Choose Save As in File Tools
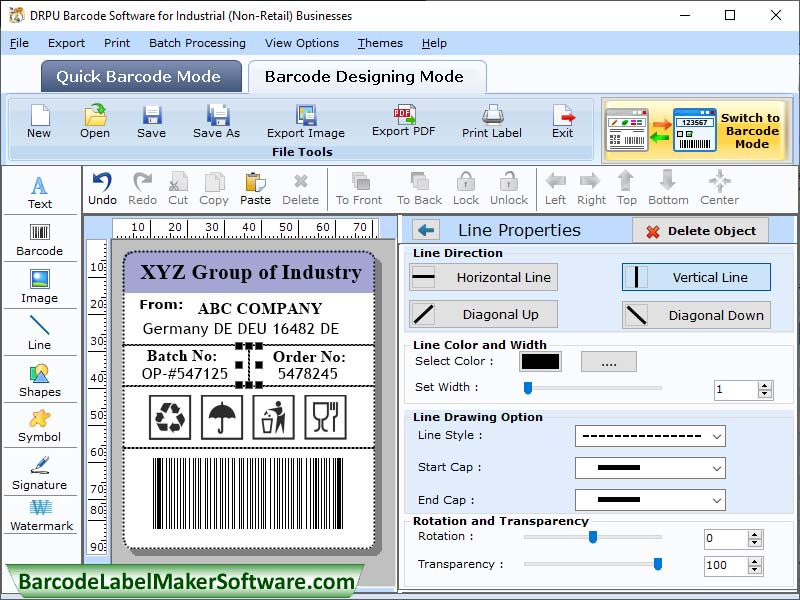The width and height of the screenshot is (800, 600). [217, 121]
